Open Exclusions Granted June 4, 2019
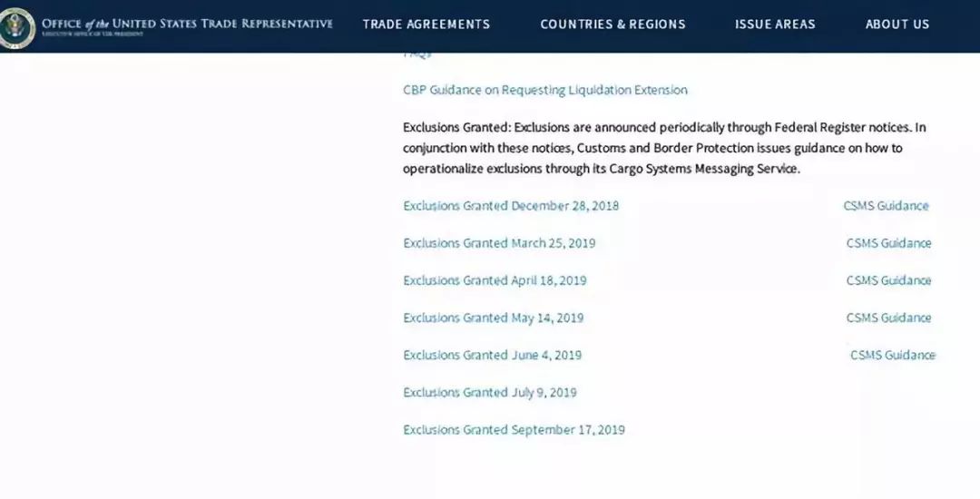This screenshot has width=980, height=499. coord(493,356)
